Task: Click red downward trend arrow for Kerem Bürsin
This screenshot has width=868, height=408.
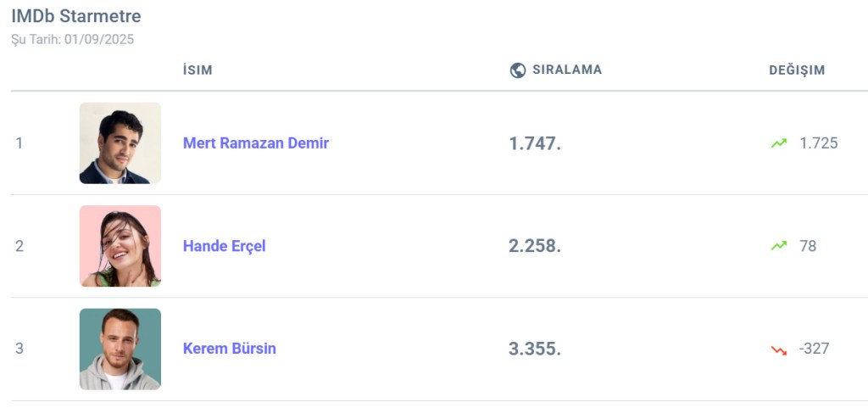Action: (779, 349)
